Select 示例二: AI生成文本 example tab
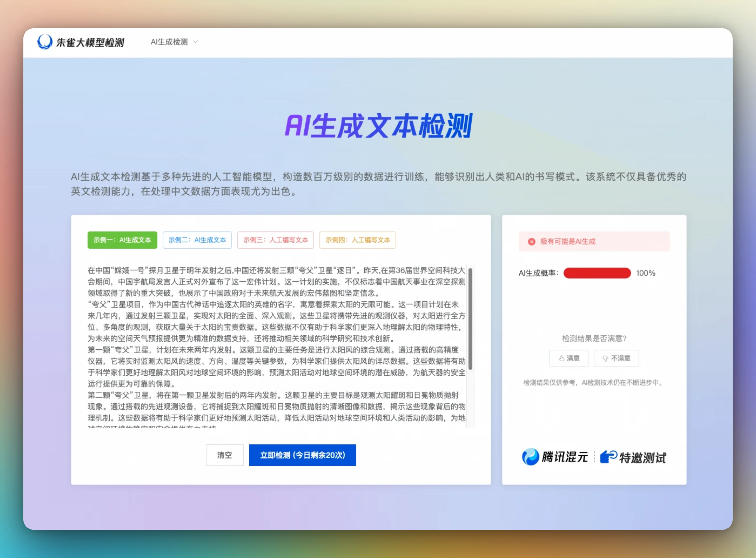This screenshot has height=558, width=756. [x=197, y=240]
